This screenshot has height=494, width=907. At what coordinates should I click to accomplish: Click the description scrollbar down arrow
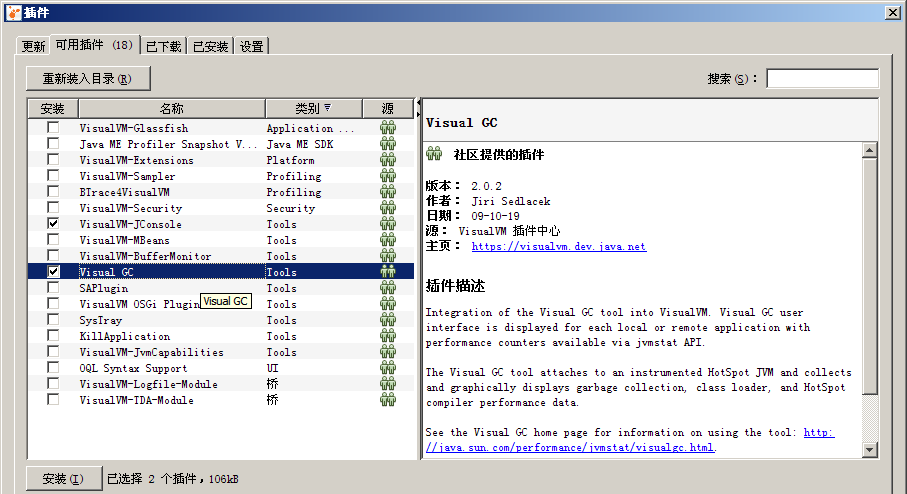(869, 449)
